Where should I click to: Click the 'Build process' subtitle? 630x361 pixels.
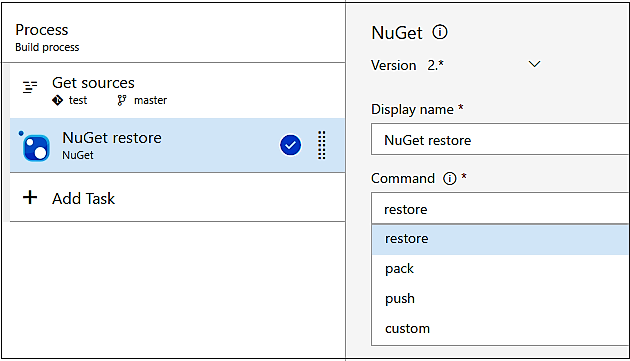pos(47,47)
